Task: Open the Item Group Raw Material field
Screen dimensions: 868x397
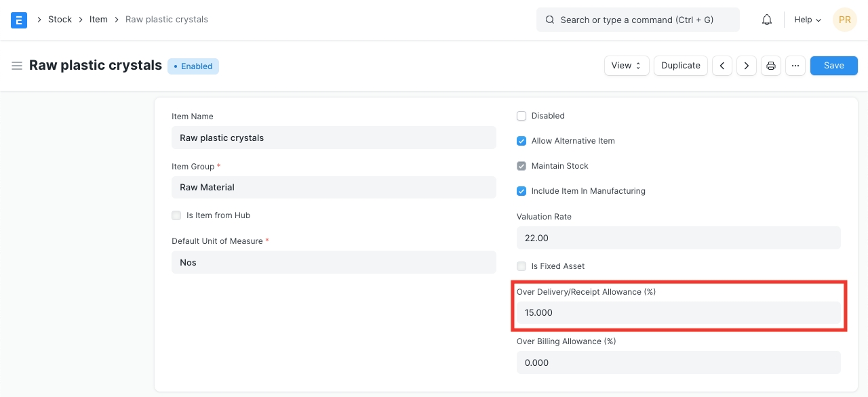Action: [334, 188]
